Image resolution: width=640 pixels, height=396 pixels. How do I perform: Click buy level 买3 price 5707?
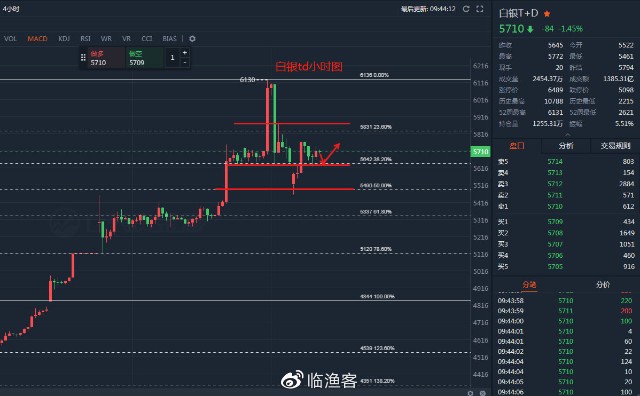coord(555,244)
